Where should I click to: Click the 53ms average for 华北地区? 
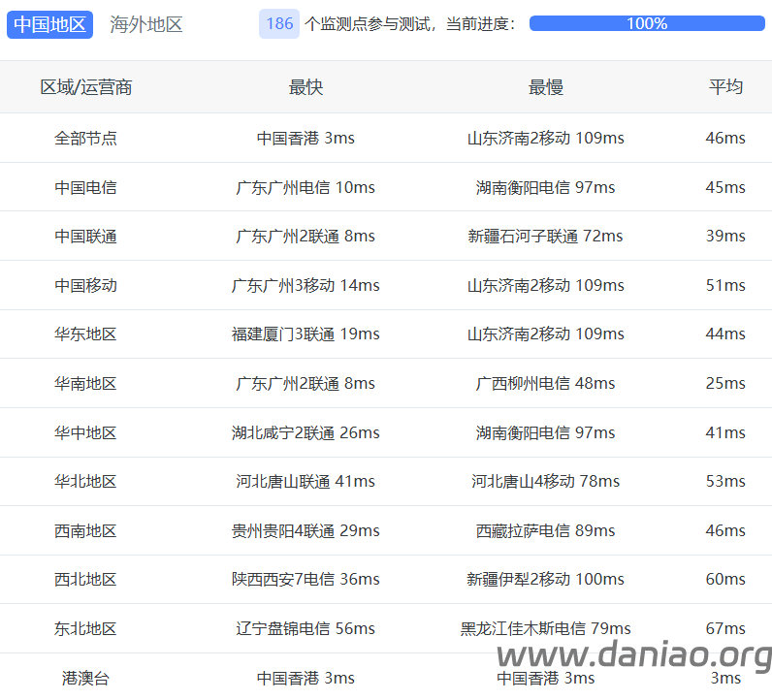tap(725, 481)
